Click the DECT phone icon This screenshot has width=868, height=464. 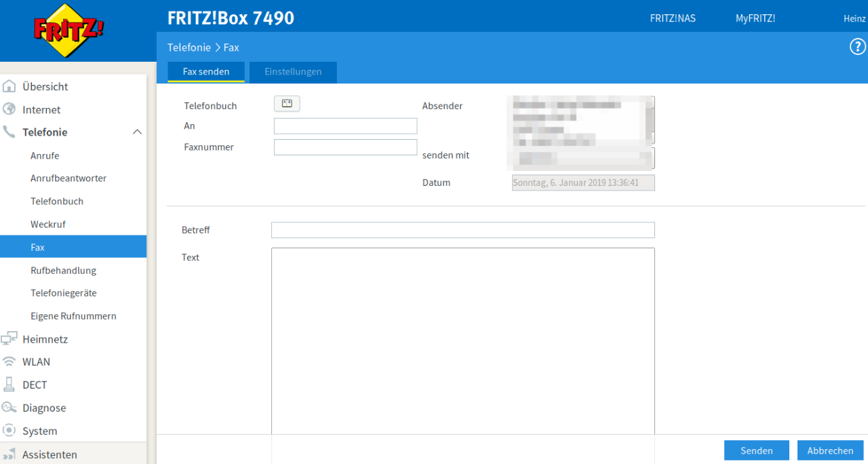click(9, 385)
